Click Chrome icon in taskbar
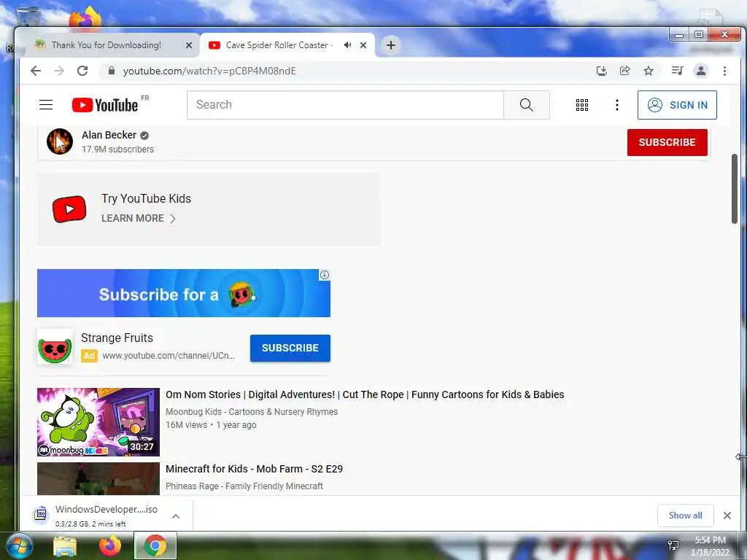Screen dimensions: 747x560 pyautogui.click(x=155, y=545)
